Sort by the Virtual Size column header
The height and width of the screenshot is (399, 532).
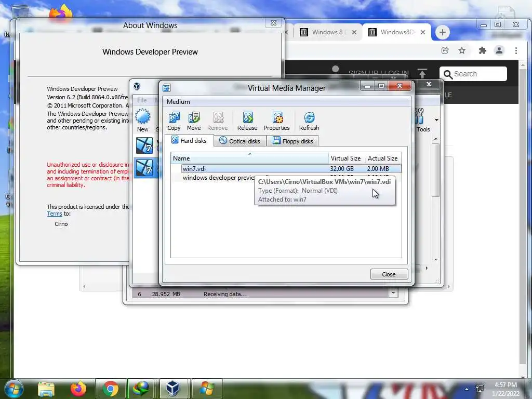[345, 158]
